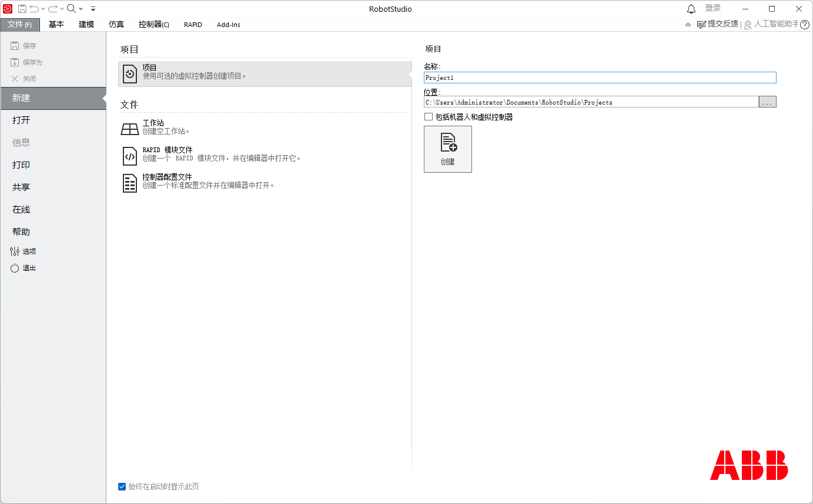This screenshot has height=504, width=813.
Task: Switch to the 控制器(C) ribbon tab
Action: 154,25
